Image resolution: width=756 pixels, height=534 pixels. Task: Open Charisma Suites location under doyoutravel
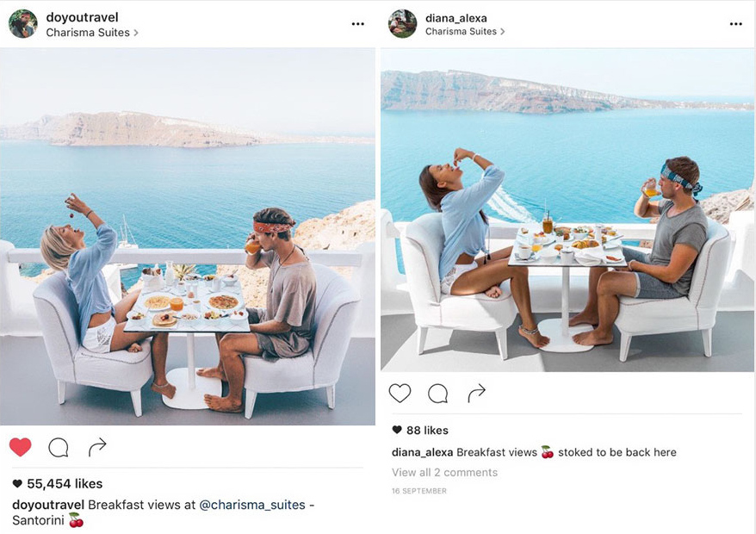coord(92,33)
